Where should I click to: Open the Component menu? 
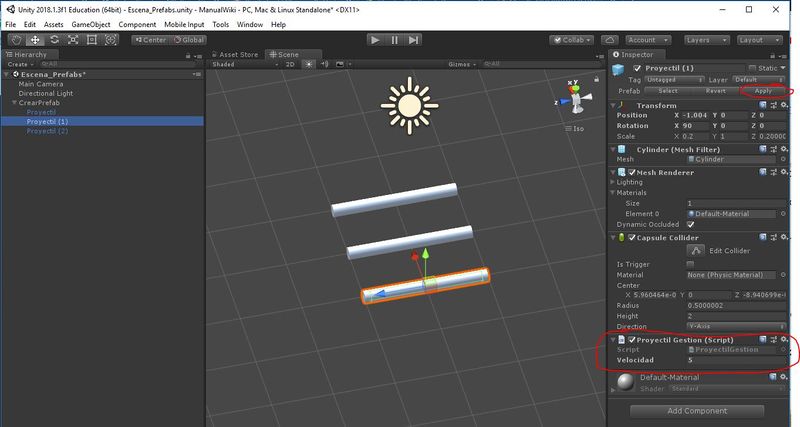click(137, 24)
